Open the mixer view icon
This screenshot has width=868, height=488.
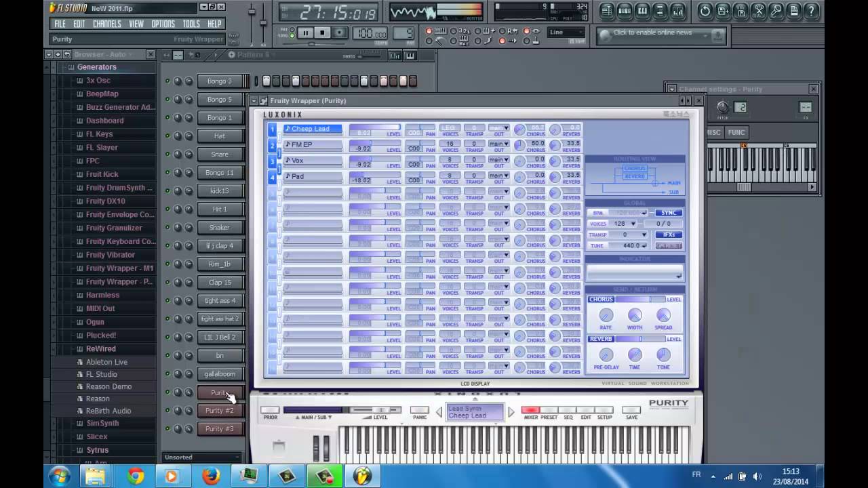tap(677, 11)
